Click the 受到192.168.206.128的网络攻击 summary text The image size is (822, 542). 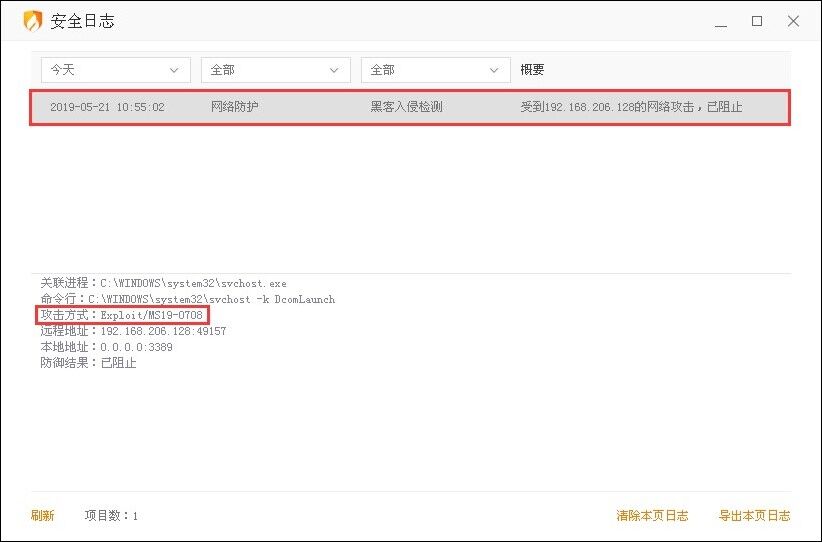pyautogui.click(x=631, y=107)
